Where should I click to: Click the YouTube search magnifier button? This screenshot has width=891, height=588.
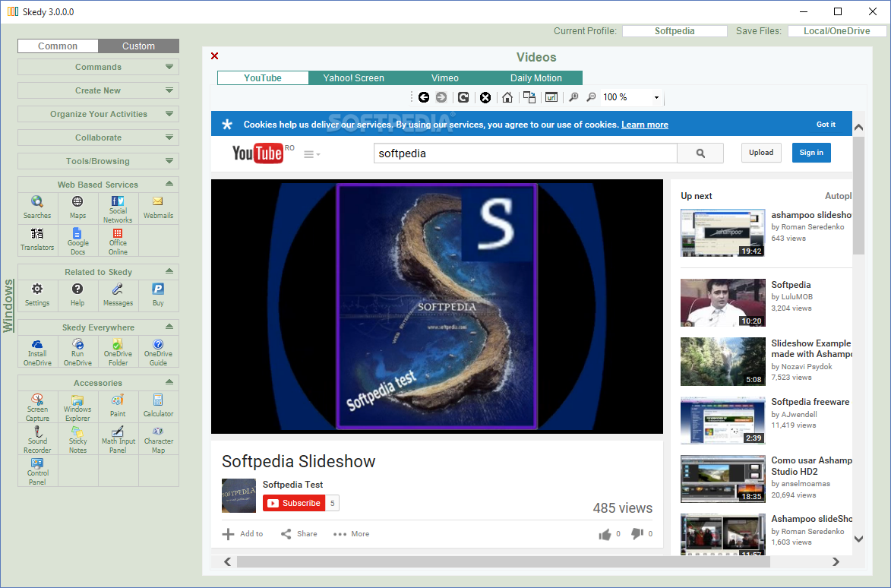coord(700,153)
